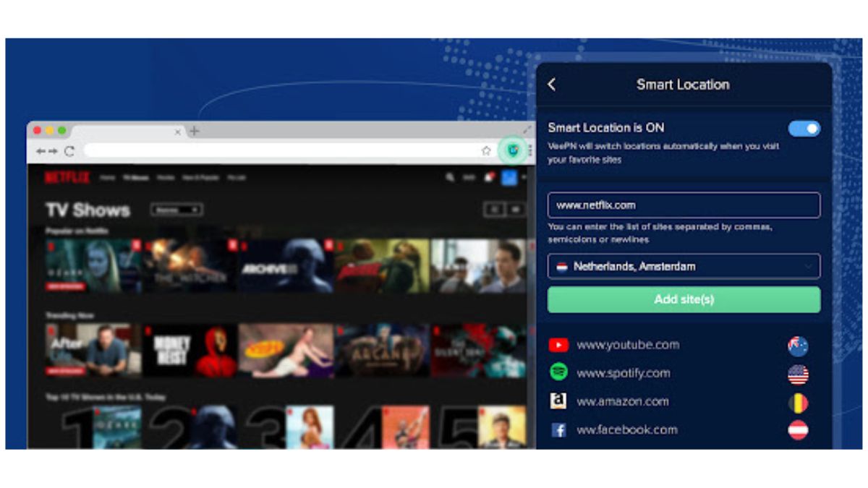
Task: Open Netflix notifications bell
Action: (489, 177)
